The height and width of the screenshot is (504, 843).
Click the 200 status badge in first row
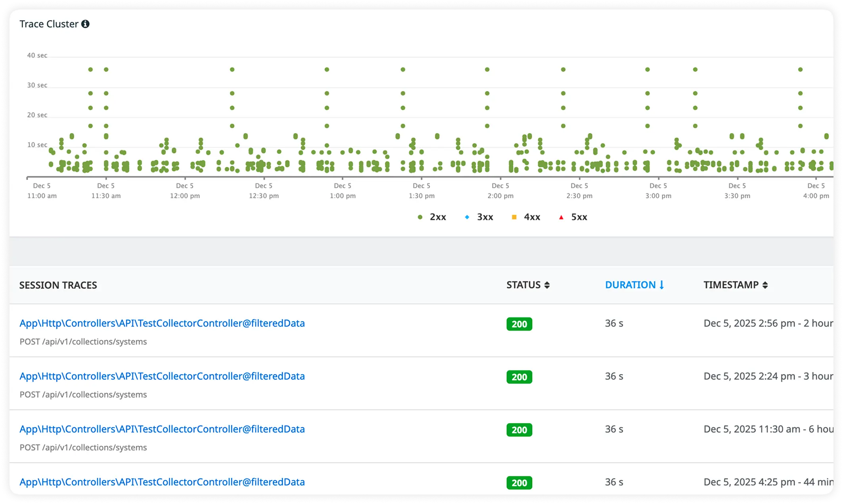(519, 324)
